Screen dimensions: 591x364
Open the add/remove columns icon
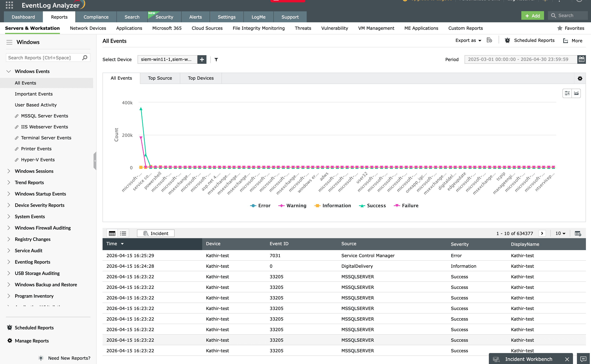[578, 233]
